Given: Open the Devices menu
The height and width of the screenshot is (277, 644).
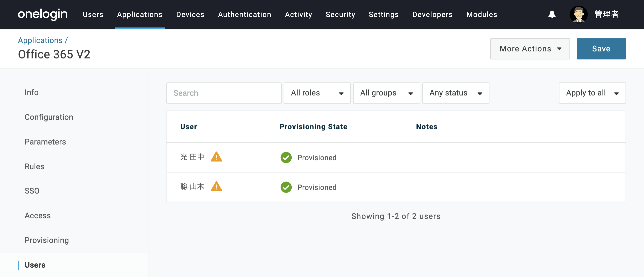Looking at the screenshot, I should pyautogui.click(x=190, y=14).
